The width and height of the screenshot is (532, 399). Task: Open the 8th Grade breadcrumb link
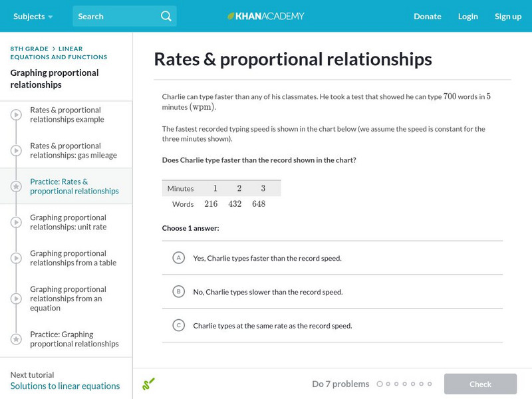(29, 49)
